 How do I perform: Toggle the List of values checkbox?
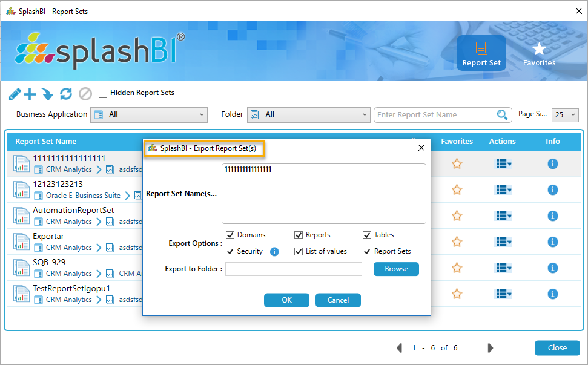[x=299, y=251]
